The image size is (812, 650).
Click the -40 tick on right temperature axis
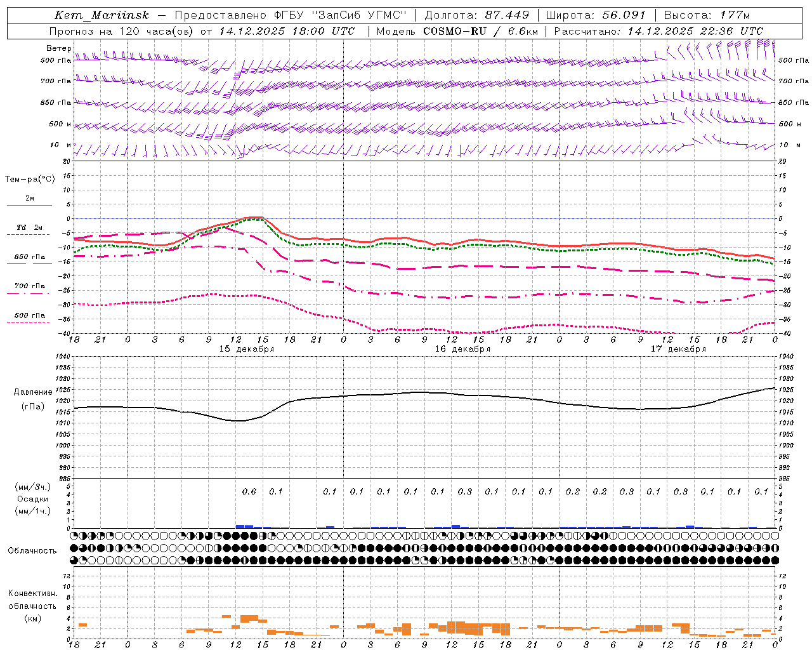(784, 334)
